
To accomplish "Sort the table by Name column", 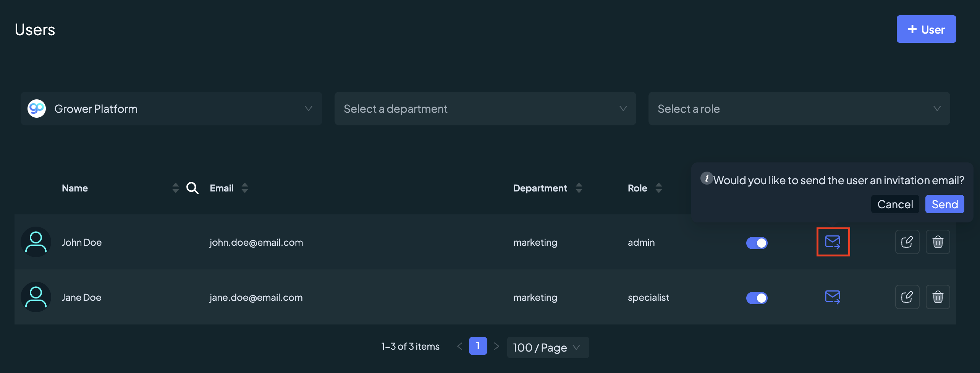I will 175,188.
